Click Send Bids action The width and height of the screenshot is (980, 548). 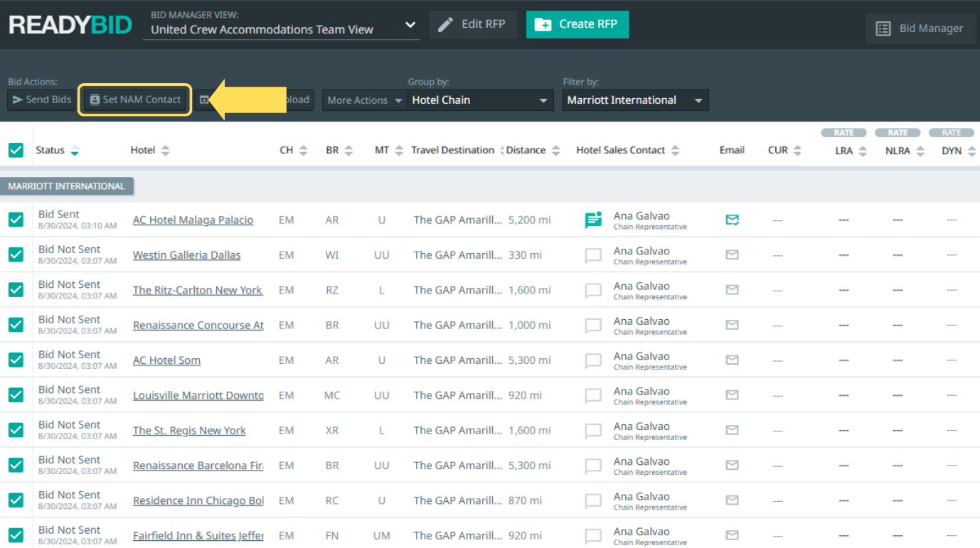click(x=42, y=100)
